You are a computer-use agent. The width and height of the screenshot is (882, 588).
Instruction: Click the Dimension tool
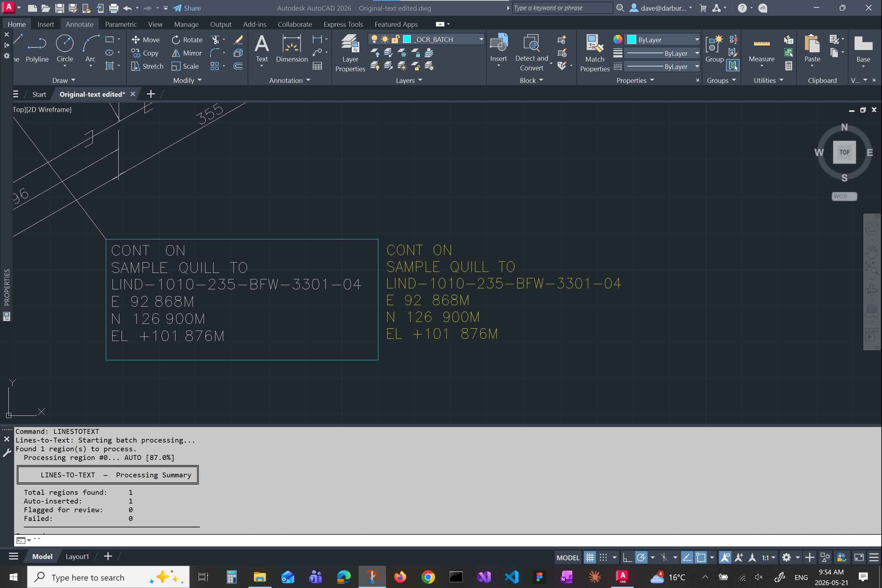(x=292, y=48)
